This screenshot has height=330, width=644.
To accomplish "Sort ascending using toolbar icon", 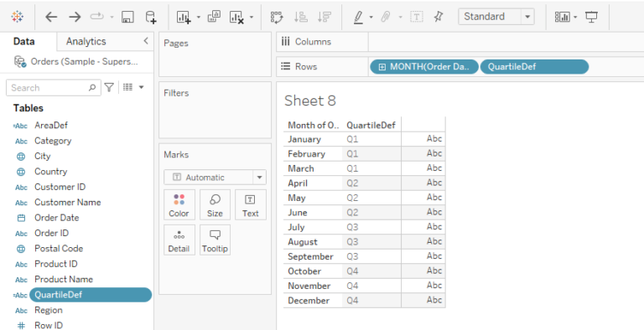I will point(301,17).
